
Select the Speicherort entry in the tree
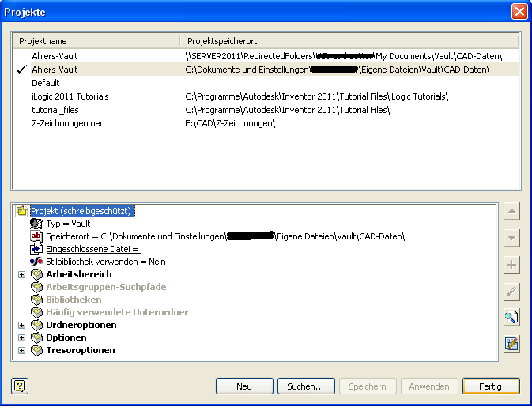click(x=225, y=236)
